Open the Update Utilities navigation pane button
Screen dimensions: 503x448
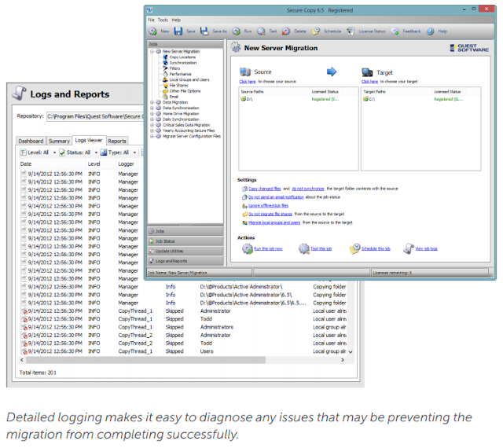[x=185, y=251]
